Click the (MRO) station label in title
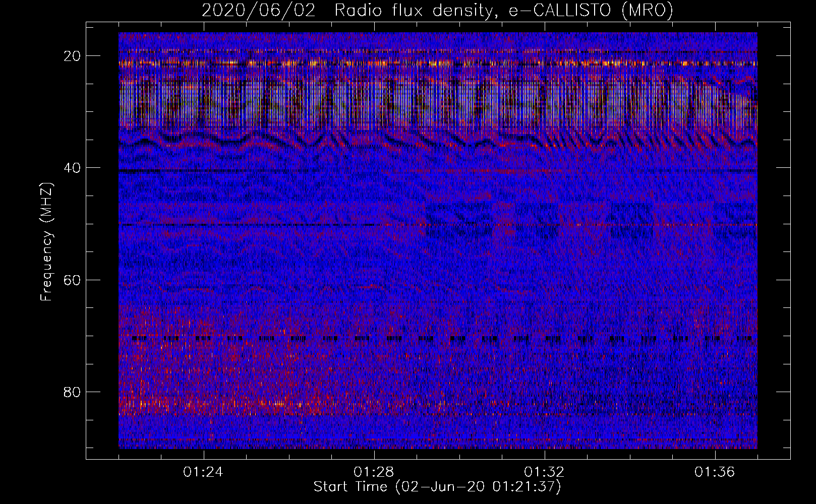816x504 pixels. coord(648,11)
